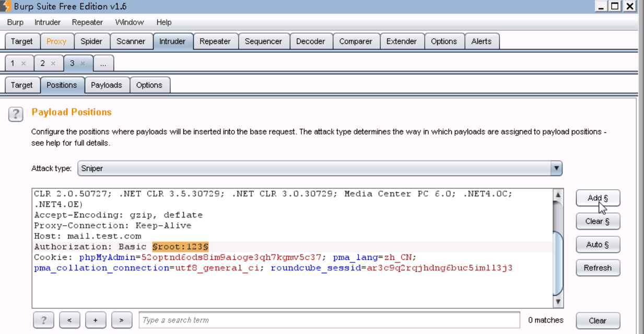
Task: Select the Positions sub-tab
Action: 62,85
